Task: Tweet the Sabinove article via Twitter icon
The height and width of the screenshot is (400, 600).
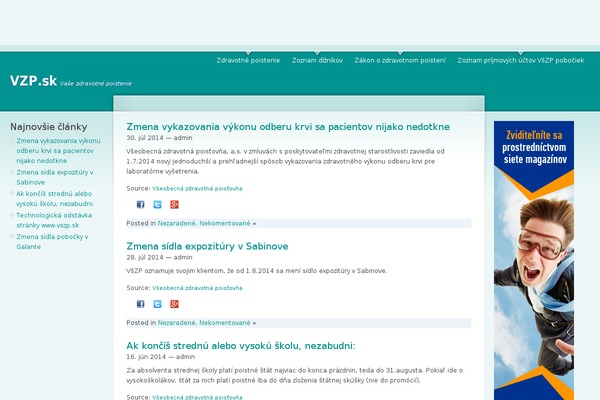Action: click(x=157, y=304)
